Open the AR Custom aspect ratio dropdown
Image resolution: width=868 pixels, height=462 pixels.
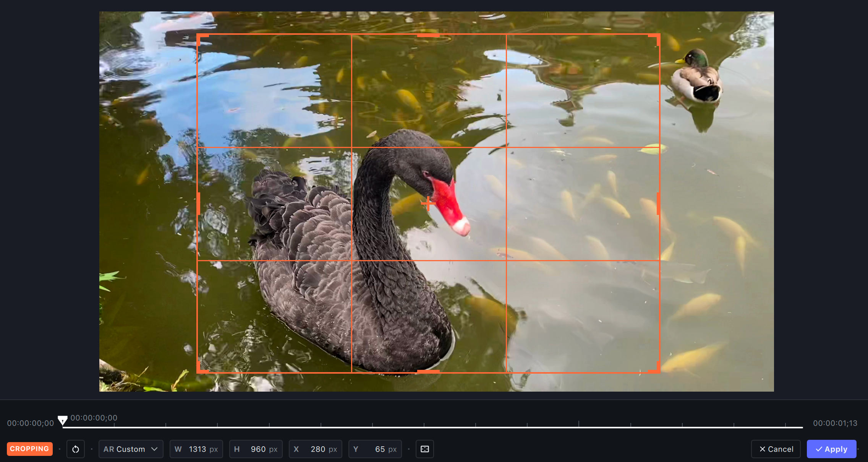tap(131, 449)
